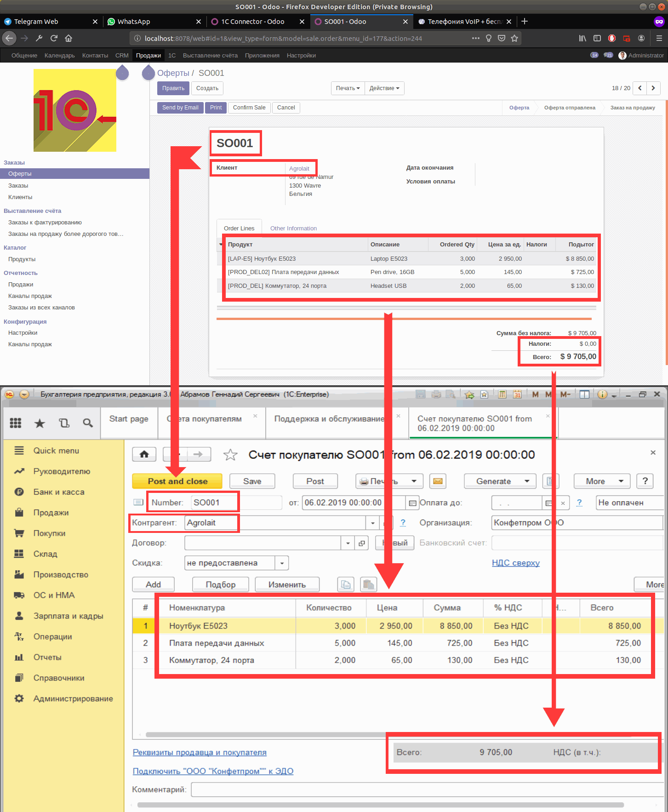Click the document report icon next to Generate

tap(550, 481)
